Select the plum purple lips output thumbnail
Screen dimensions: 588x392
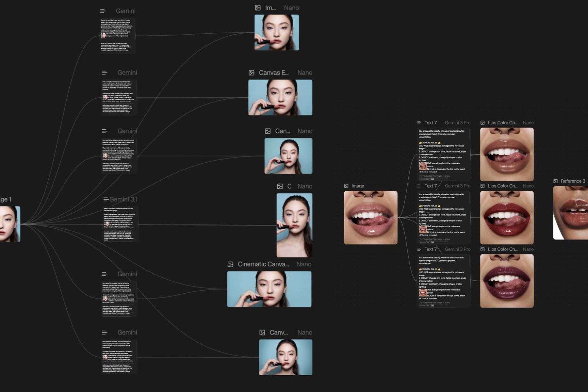507,281
